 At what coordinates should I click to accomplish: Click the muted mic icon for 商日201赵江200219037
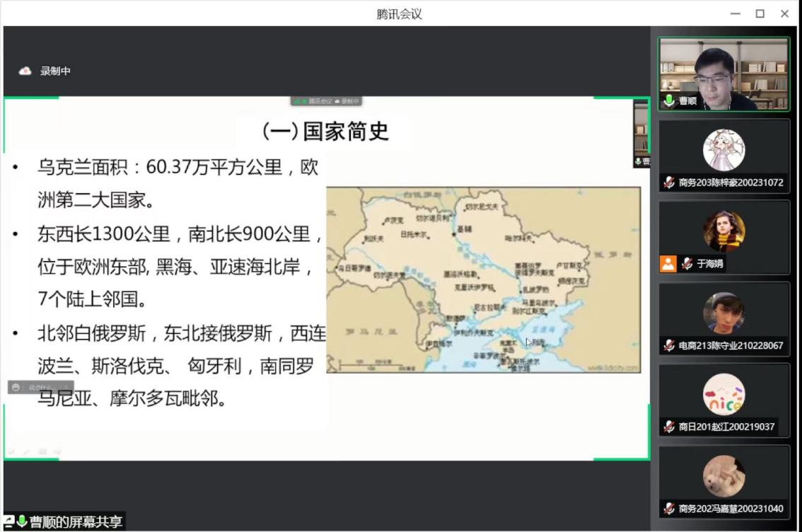coord(669,427)
